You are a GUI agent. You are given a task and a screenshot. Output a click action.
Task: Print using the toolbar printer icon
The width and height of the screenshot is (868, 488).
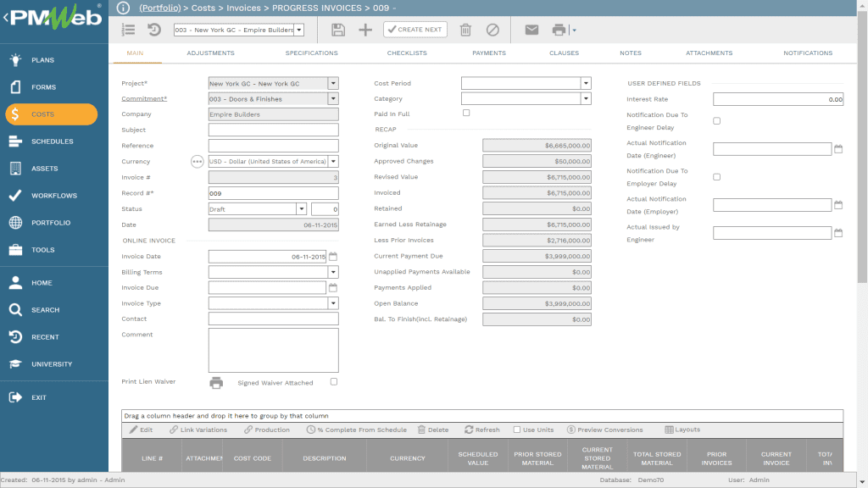tap(559, 30)
